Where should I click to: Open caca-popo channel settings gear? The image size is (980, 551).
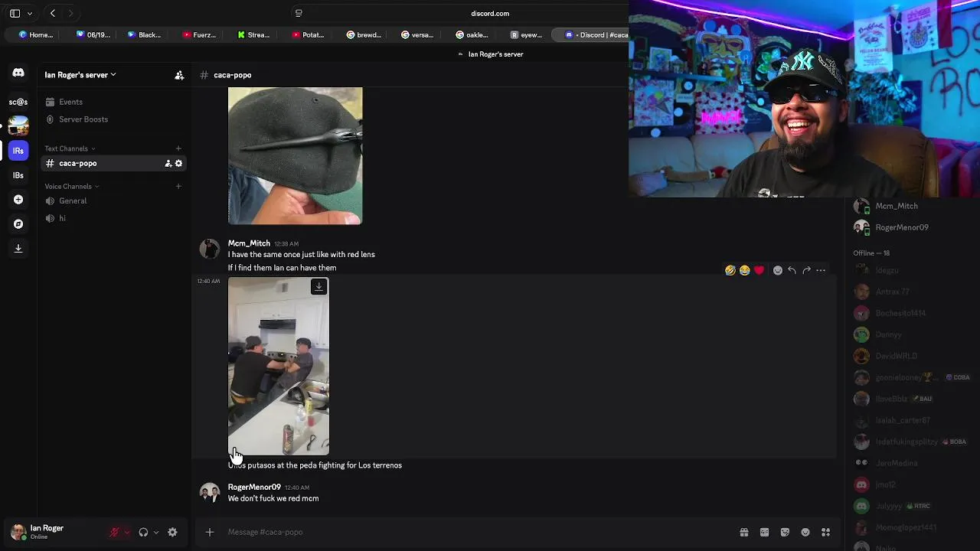click(x=179, y=163)
